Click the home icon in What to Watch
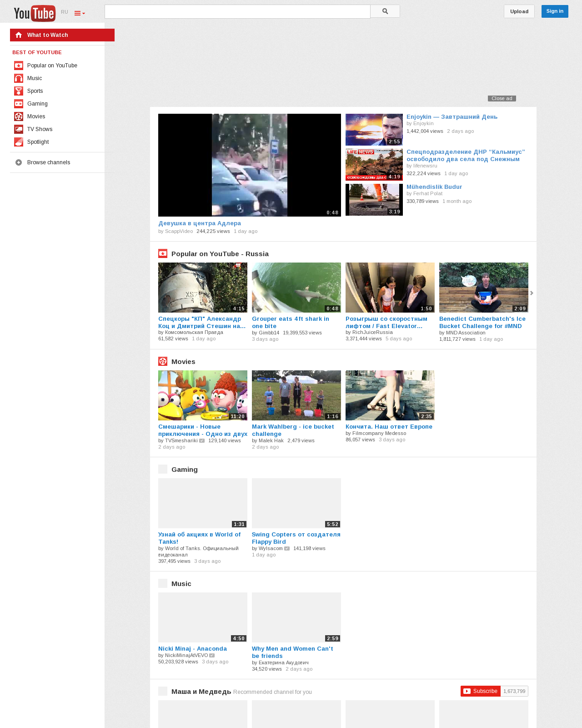 click(19, 35)
